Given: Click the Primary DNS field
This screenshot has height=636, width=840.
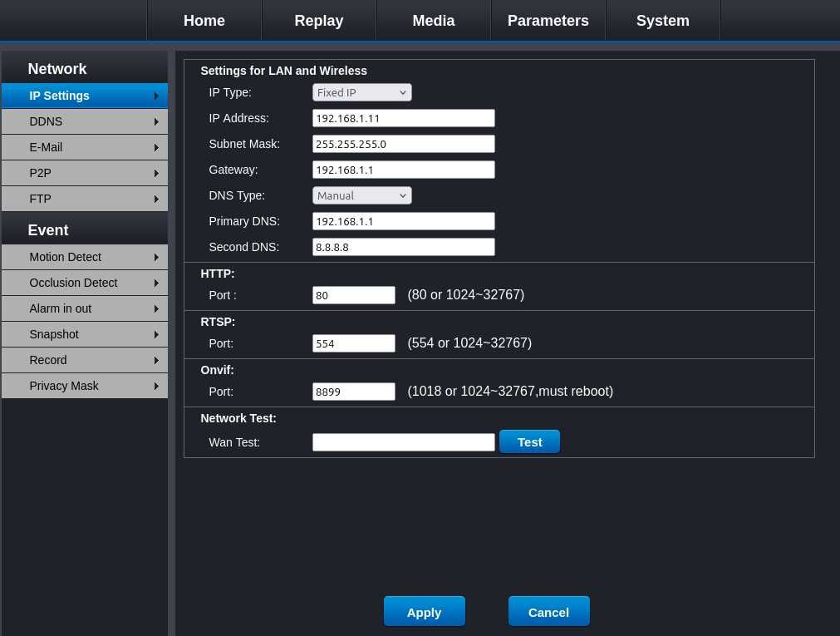Looking at the screenshot, I should [x=404, y=221].
